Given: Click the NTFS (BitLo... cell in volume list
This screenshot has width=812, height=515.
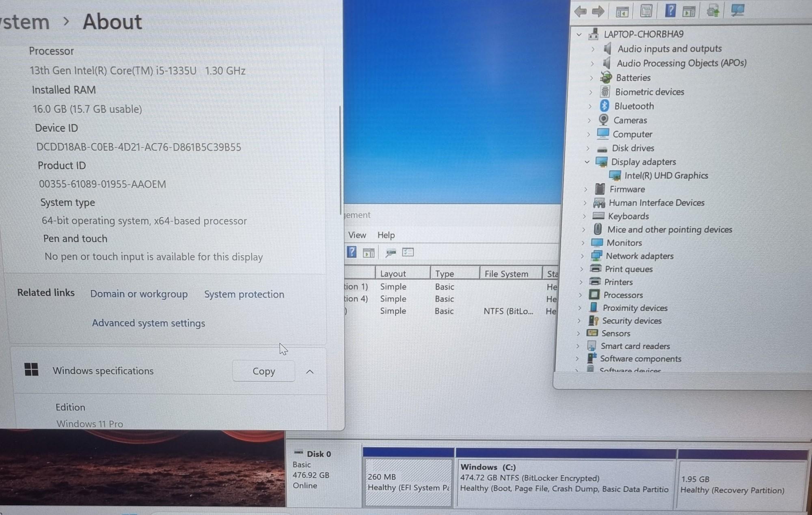Looking at the screenshot, I should click(508, 311).
